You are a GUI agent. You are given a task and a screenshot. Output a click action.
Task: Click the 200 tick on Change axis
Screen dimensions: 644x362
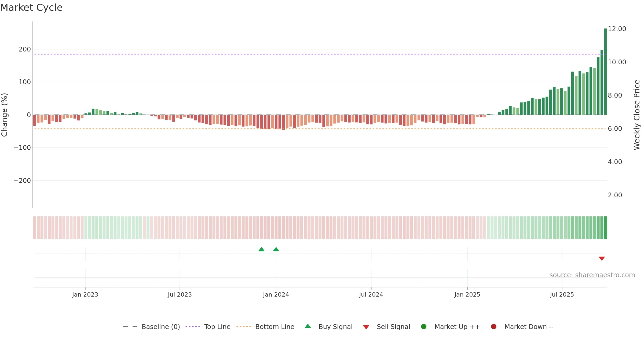point(25,49)
